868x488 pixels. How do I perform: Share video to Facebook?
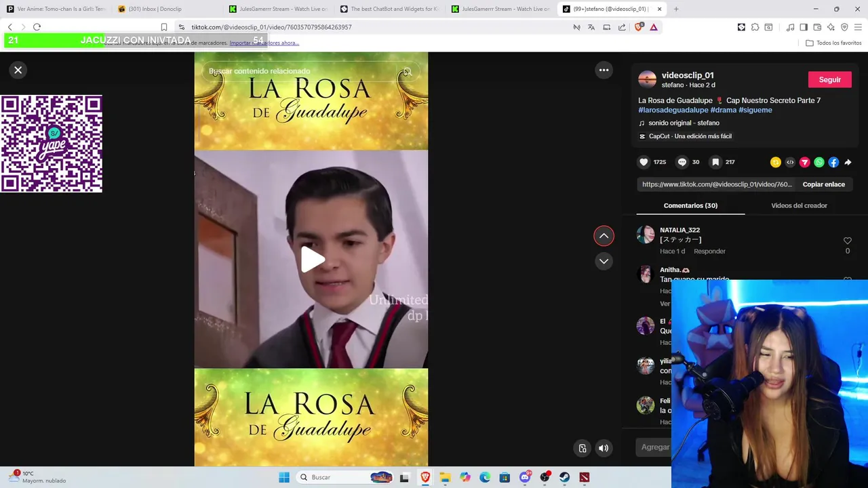[x=833, y=162]
